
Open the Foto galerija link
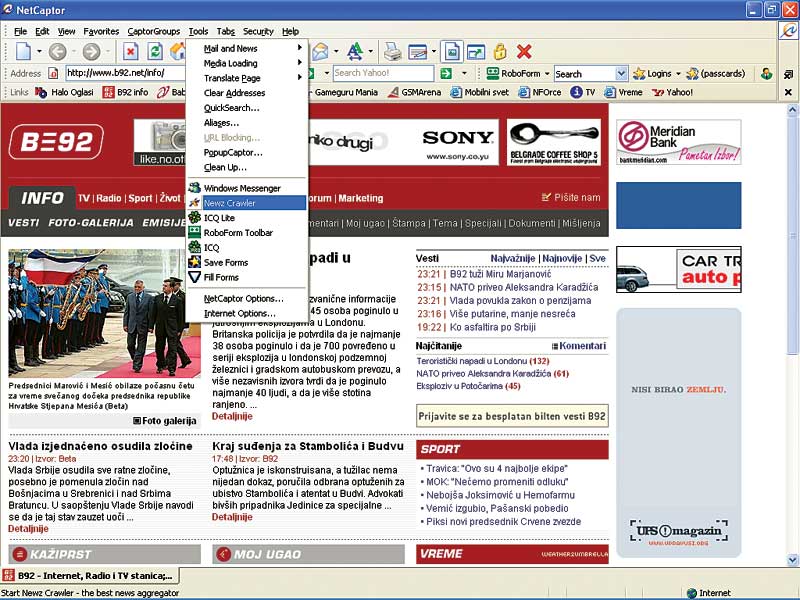pos(165,421)
